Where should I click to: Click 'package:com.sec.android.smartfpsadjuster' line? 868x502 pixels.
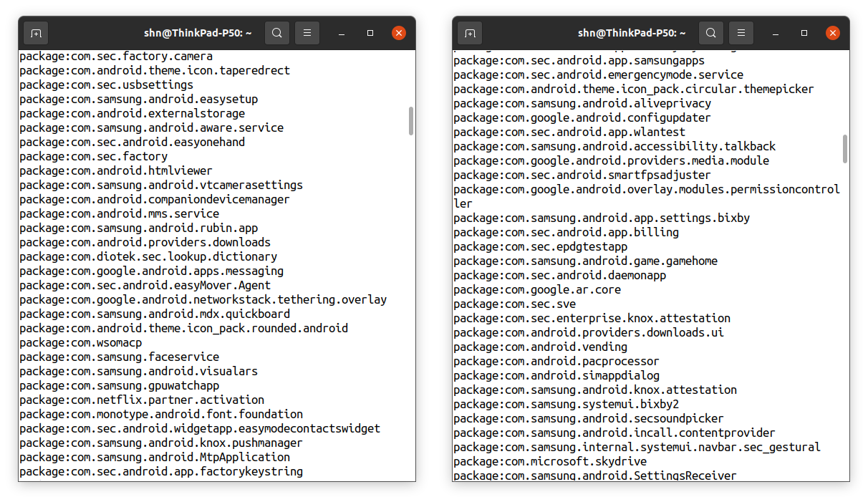[x=582, y=175]
